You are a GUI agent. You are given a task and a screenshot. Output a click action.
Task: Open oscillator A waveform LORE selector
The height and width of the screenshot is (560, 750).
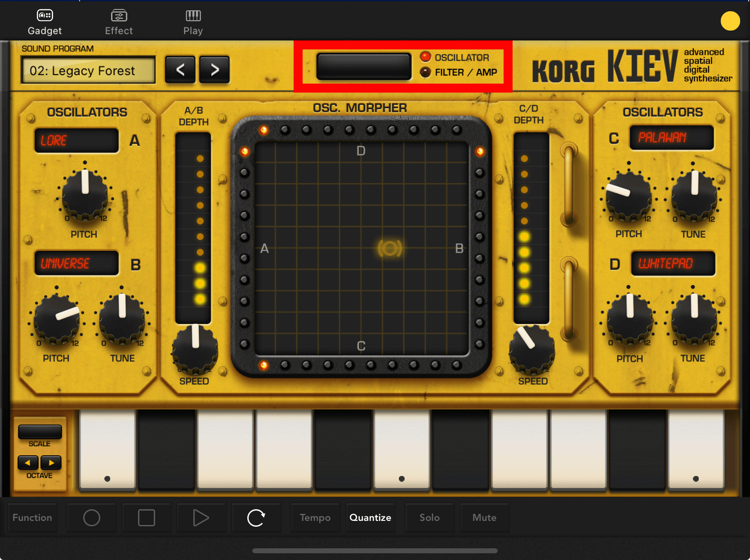tap(76, 141)
